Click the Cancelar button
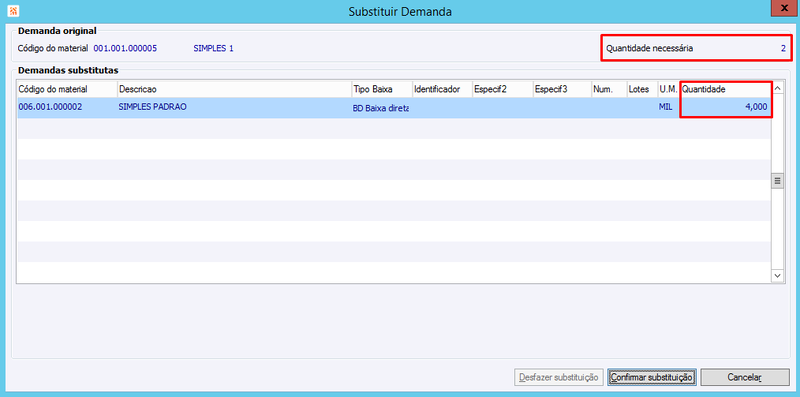This screenshot has height=397, width=800. 744,378
